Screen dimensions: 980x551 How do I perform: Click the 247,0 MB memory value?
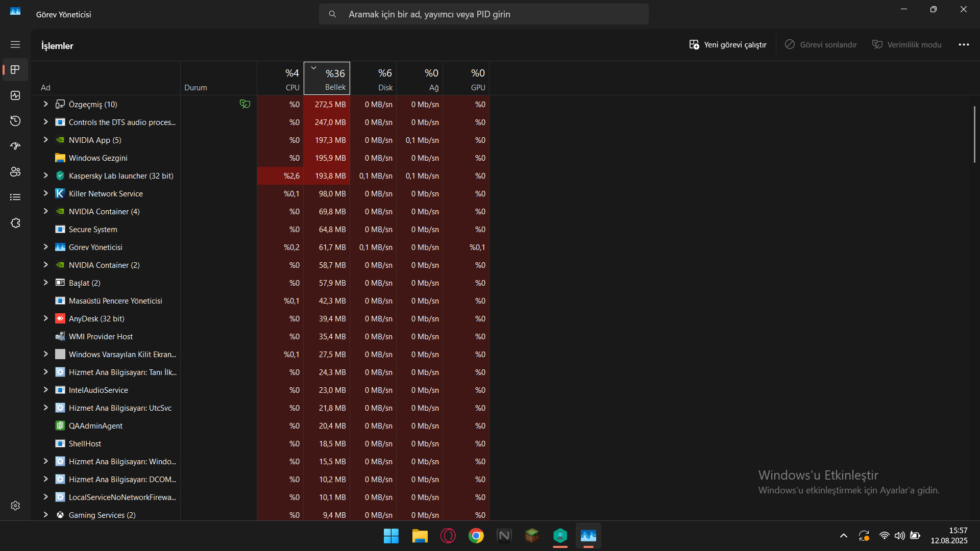tap(330, 122)
